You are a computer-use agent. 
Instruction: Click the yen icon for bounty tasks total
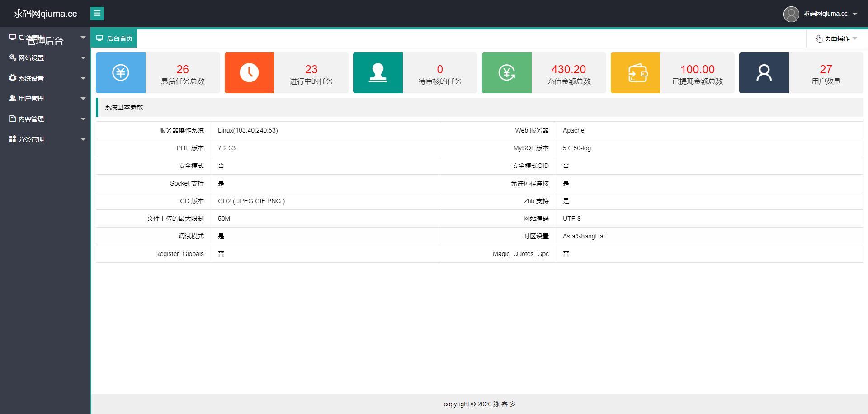point(121,73)
